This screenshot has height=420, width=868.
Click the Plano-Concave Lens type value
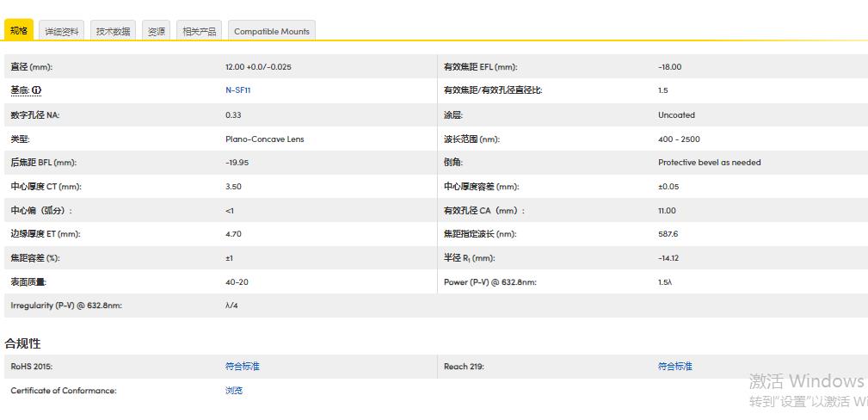coord(264,139)
